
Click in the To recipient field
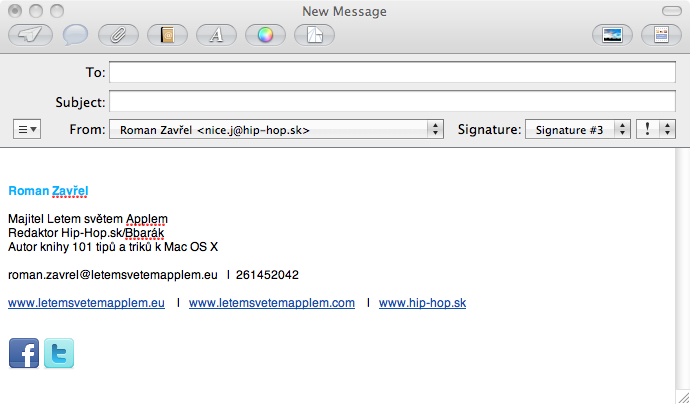(x=392, y=72)
